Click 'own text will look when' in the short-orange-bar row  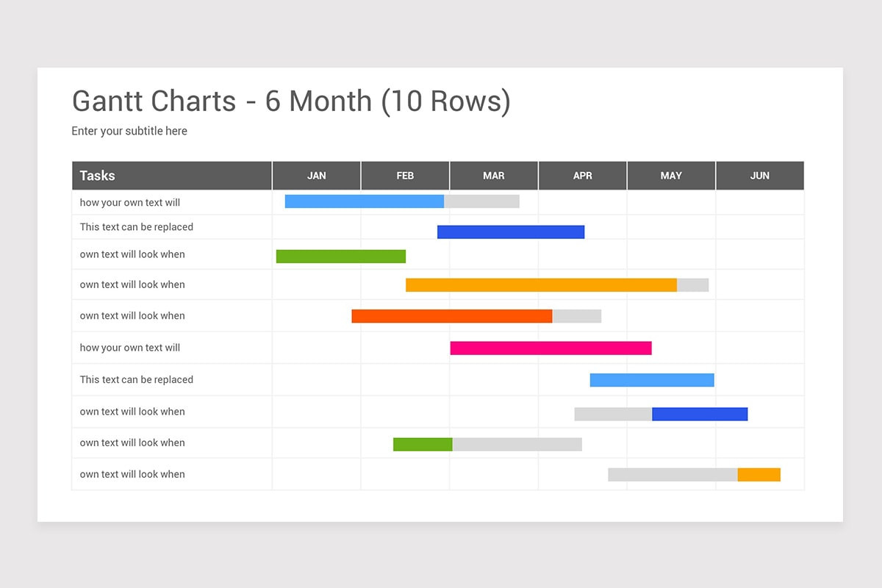pos(132,474)
